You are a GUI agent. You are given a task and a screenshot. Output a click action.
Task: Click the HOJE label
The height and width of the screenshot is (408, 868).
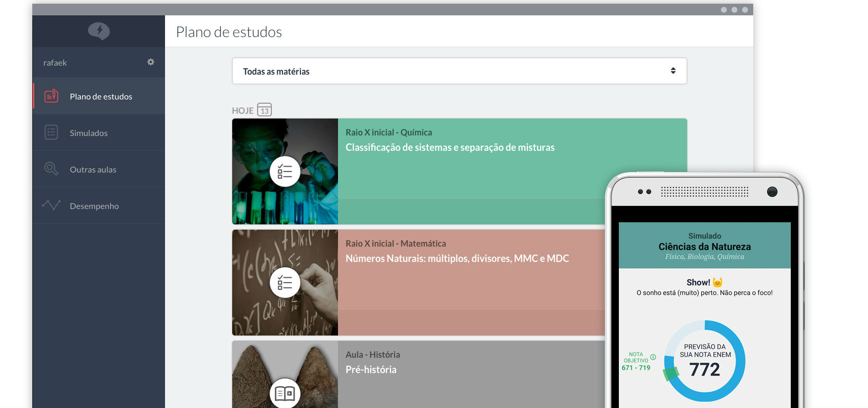243,111
